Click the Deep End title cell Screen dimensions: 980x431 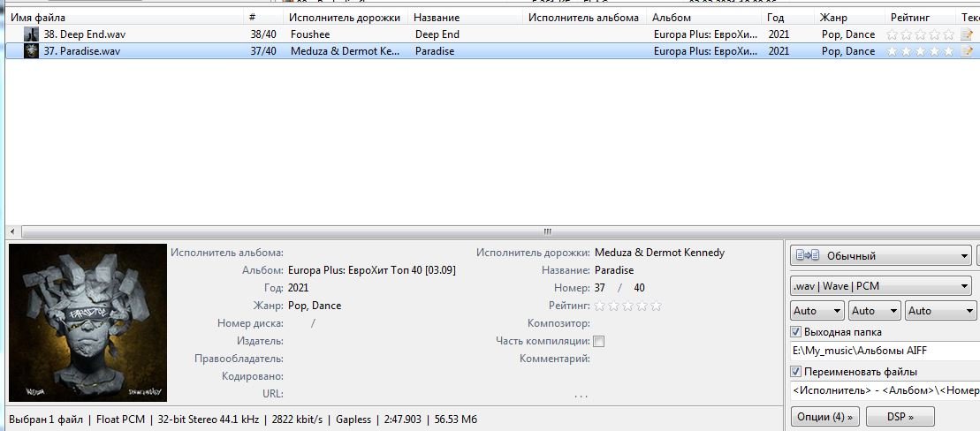(437, 34)
